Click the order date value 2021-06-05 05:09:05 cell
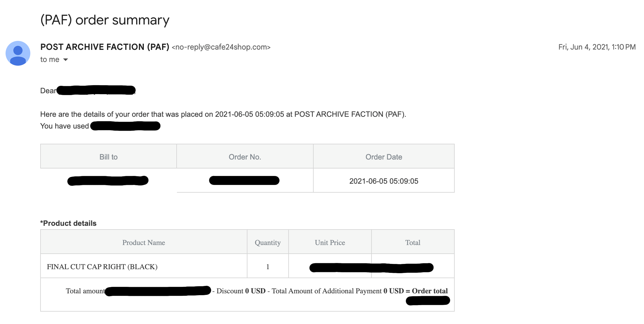This screenshot has height=324, width=644. pyautogui.click(x=384, y=181)
